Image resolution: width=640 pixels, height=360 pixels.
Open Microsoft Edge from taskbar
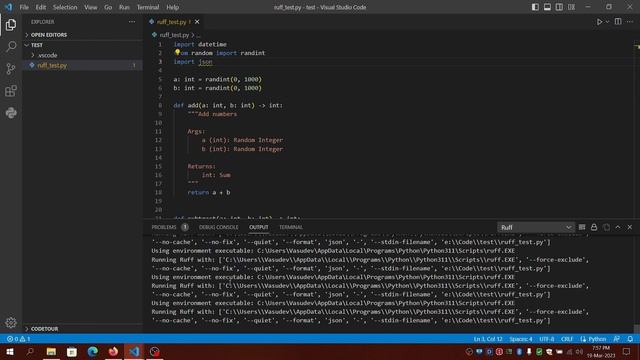[93, 351]
